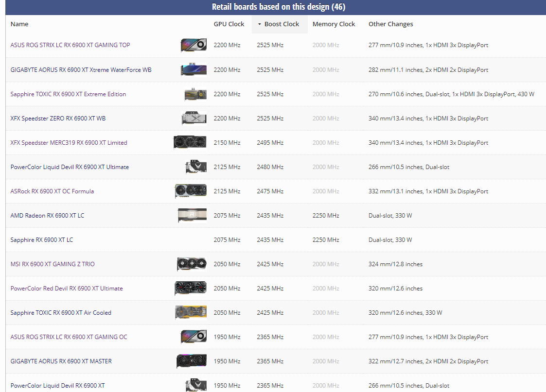Open ASUS ROG STRIX LC GAMING TOP link
This screenshot has width=546, height=392.
70,45
